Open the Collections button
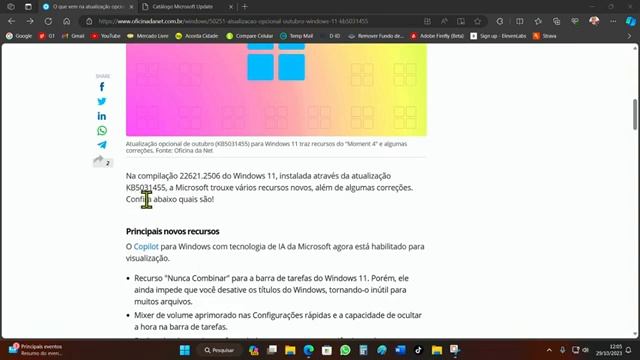This screenshot has height=360, width=640. [x=556, y=21]
